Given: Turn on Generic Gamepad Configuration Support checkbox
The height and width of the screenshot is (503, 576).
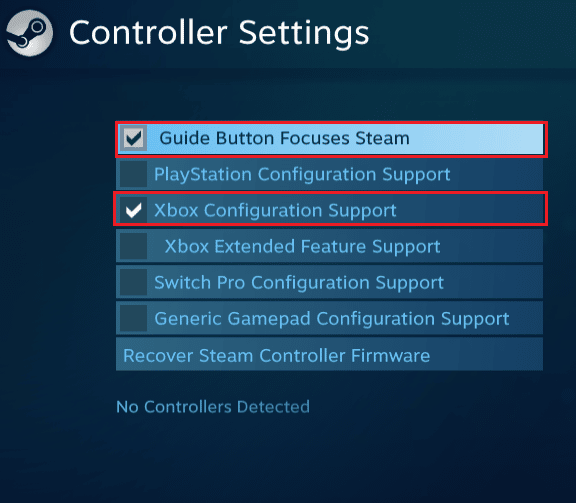Looking at the screenshot, I should [x=133, y=318].
